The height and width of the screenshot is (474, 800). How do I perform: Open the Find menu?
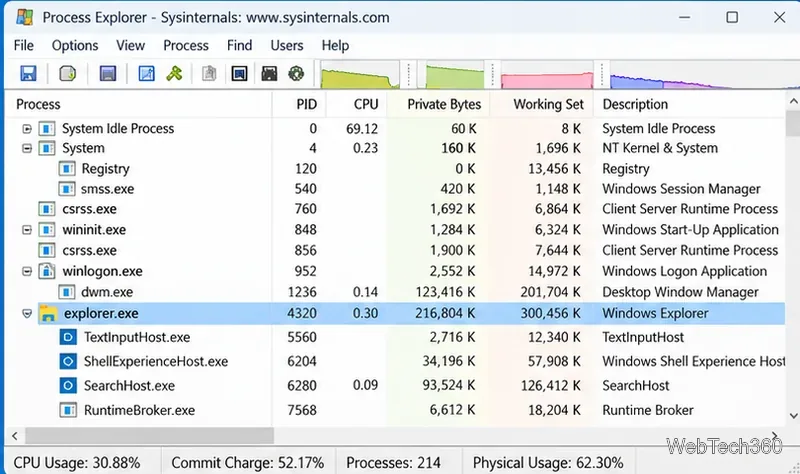click(x=239, y=45)
